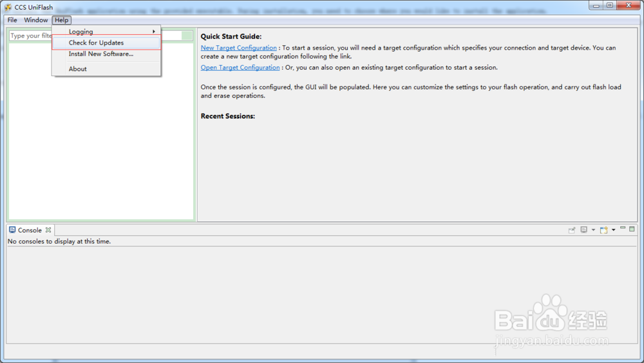Close the Help menu in the menu bar
The width and height of the screenshot is (644, 363).
coord(62,20)
